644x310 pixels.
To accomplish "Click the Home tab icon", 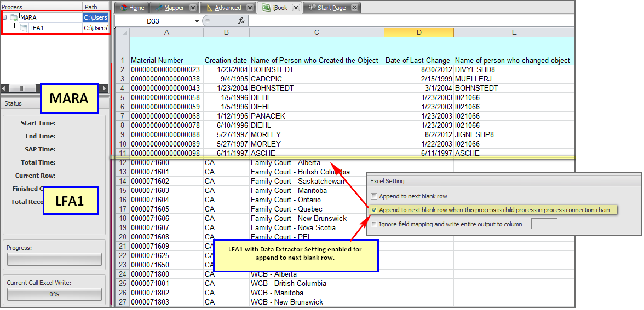I will coord(123,8).
